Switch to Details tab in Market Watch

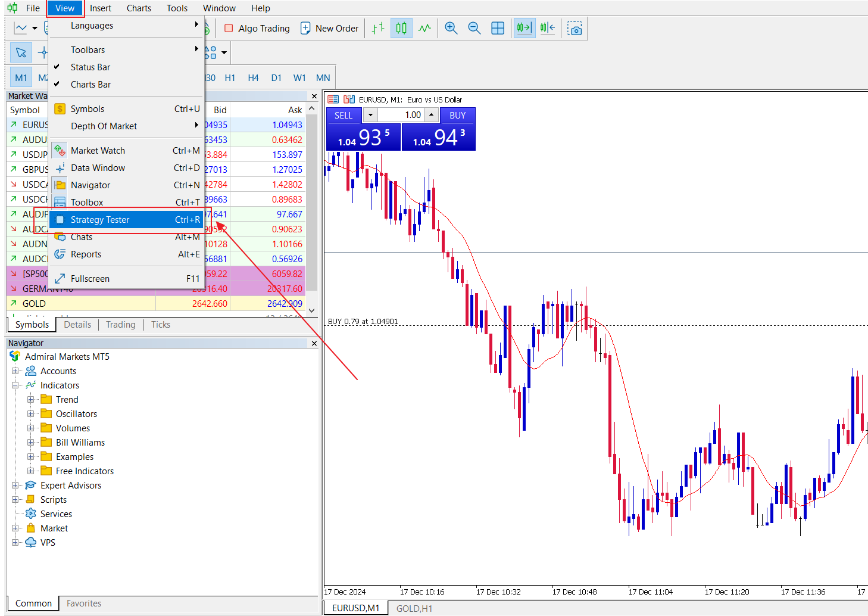77,325
